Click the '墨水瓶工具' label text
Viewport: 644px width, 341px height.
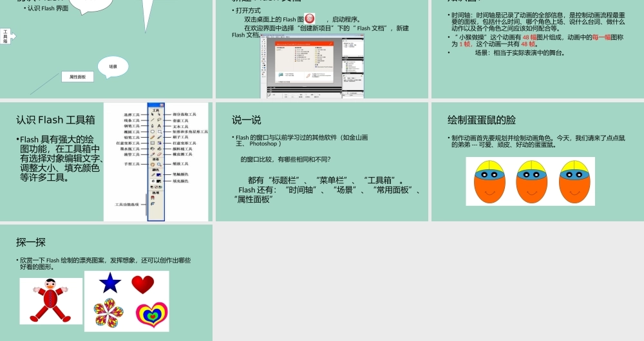point(130,149)
